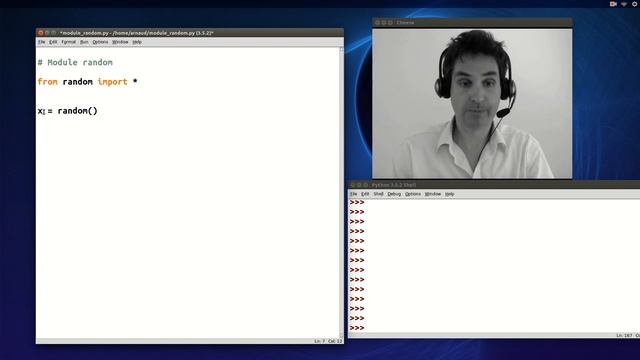This screenshot has height=360, width=640.
Task: Open Help menu in Python Shell window
Action: click(449, 194)
